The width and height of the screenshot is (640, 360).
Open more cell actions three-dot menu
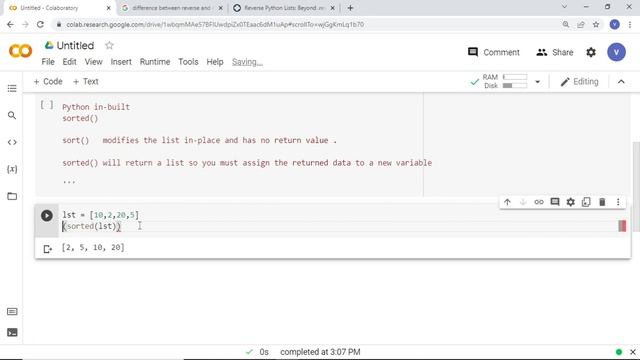click(618, 202)
